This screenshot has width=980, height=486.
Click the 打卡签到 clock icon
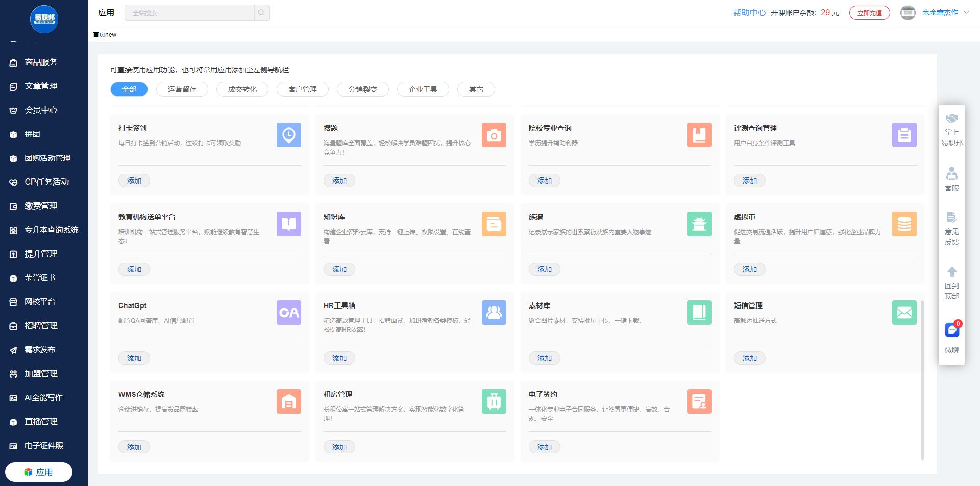point(288,135)
